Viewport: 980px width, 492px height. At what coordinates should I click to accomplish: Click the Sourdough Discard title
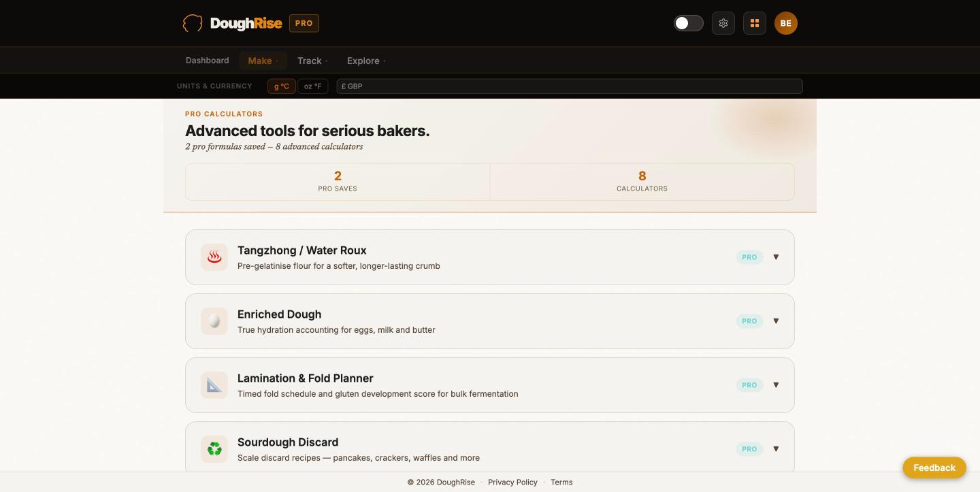click(288, 442)
